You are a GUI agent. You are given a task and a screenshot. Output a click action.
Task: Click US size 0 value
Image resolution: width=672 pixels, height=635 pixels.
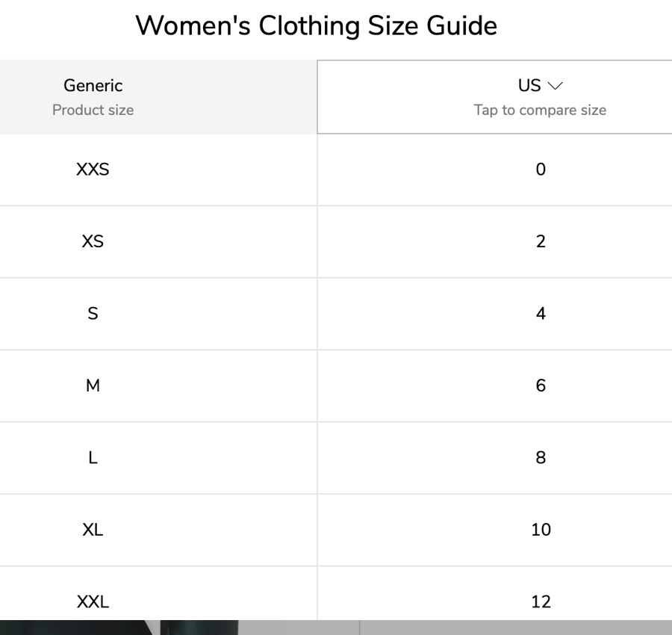point(541,170)
